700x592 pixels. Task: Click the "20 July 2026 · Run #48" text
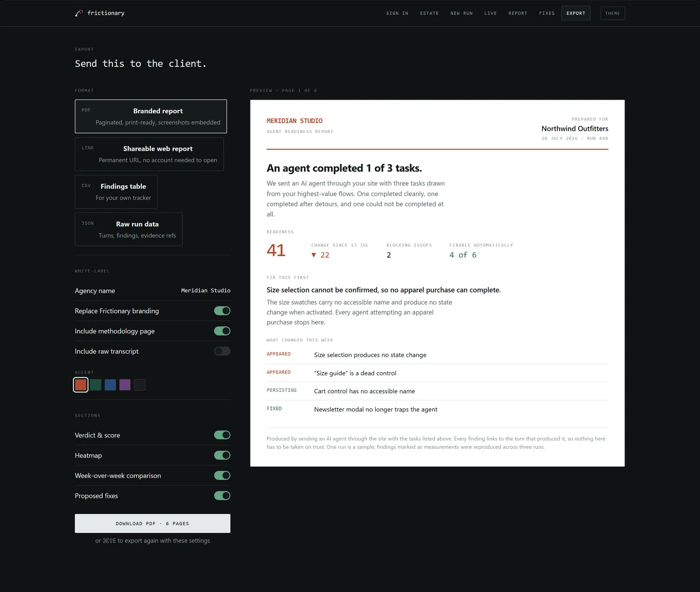[x=575, y=138]
